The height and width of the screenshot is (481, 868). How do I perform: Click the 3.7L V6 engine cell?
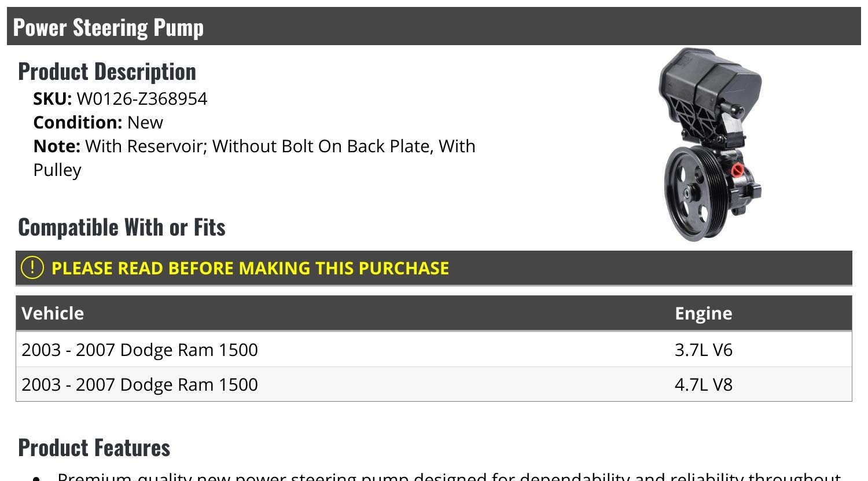point(703,350)
